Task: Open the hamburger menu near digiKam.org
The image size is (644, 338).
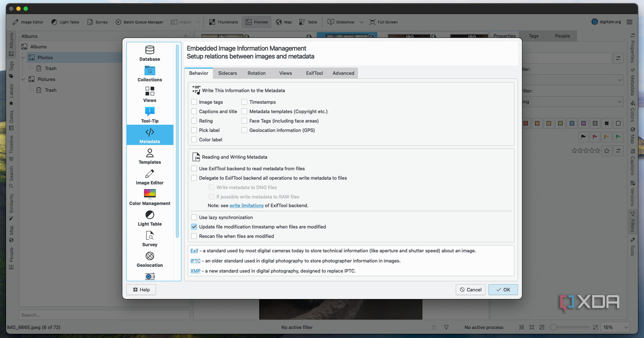Action: [630, 22]
